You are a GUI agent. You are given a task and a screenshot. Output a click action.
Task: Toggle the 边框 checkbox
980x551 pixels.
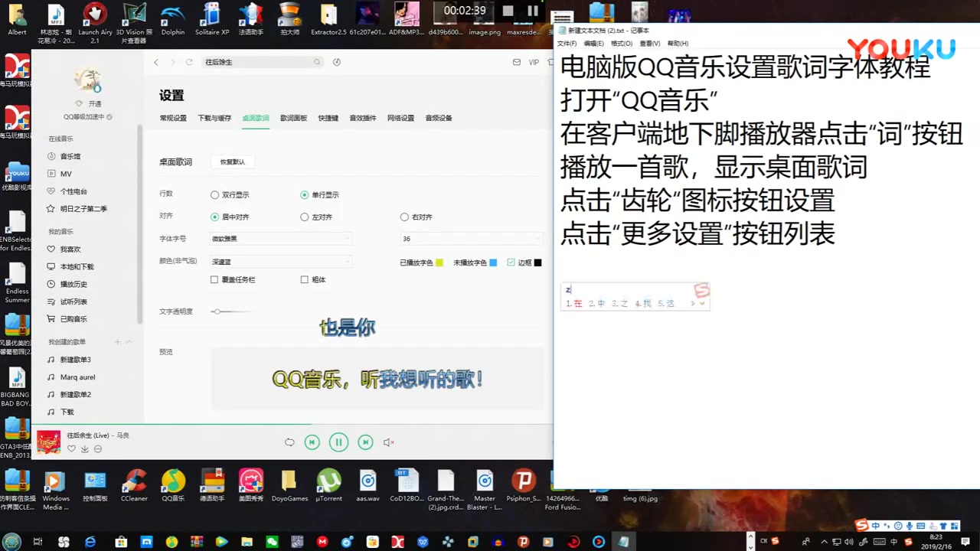(511, 262)
